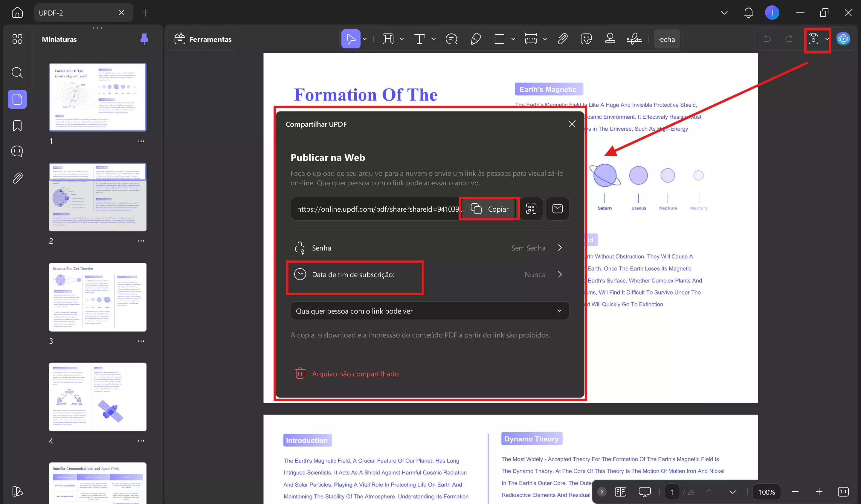
Task: Open page 4 thumbnail options menu
Action: (141, 441)
